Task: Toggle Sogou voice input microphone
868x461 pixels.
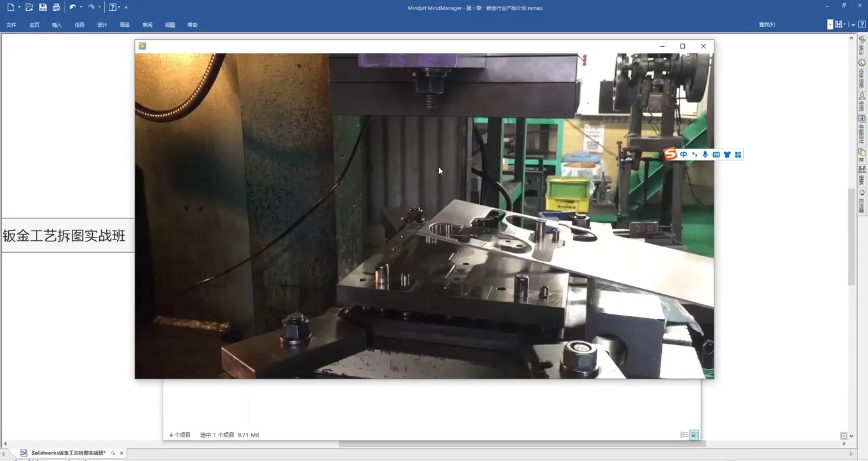Action: (705, 155)
